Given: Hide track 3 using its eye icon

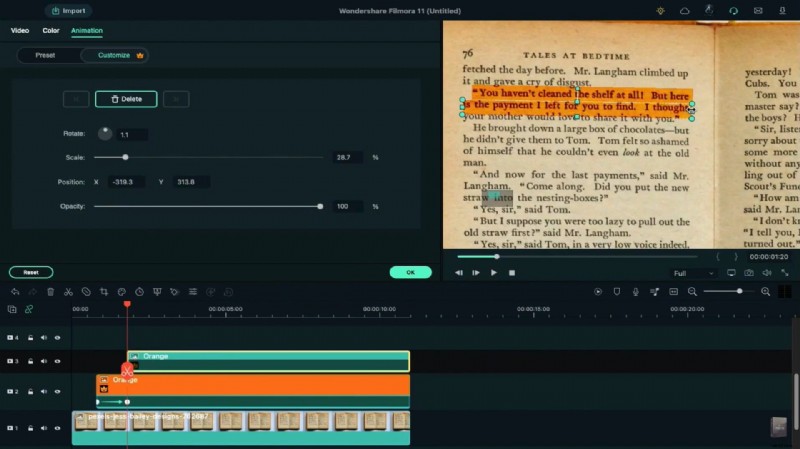Looking at the screenshot, I should [x=58, y=361].
